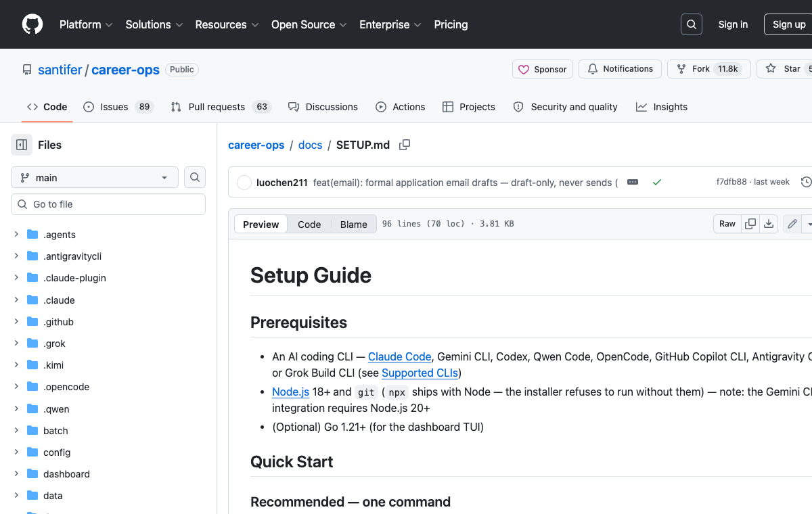Image resolution: width=812 pixels, height=514 pixels.
Task: Copy the file path icon
Action: click(x=405, y=145)
